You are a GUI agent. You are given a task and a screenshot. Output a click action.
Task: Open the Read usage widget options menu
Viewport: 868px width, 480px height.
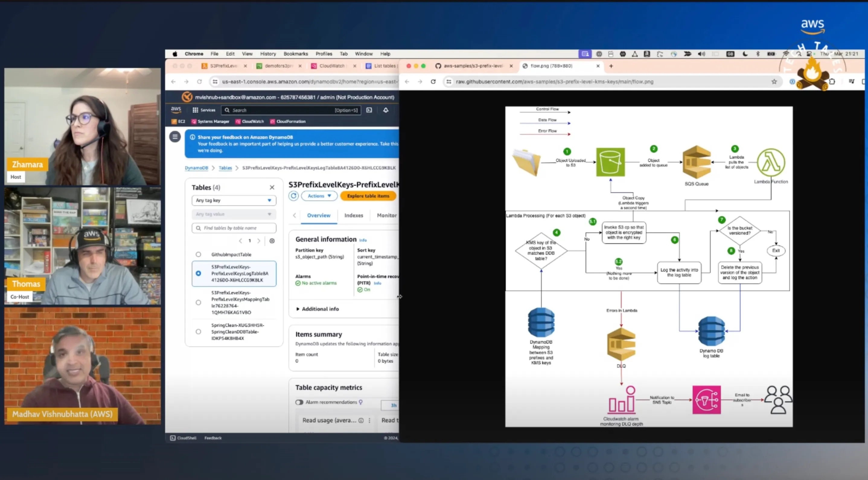tap(370, 420)
